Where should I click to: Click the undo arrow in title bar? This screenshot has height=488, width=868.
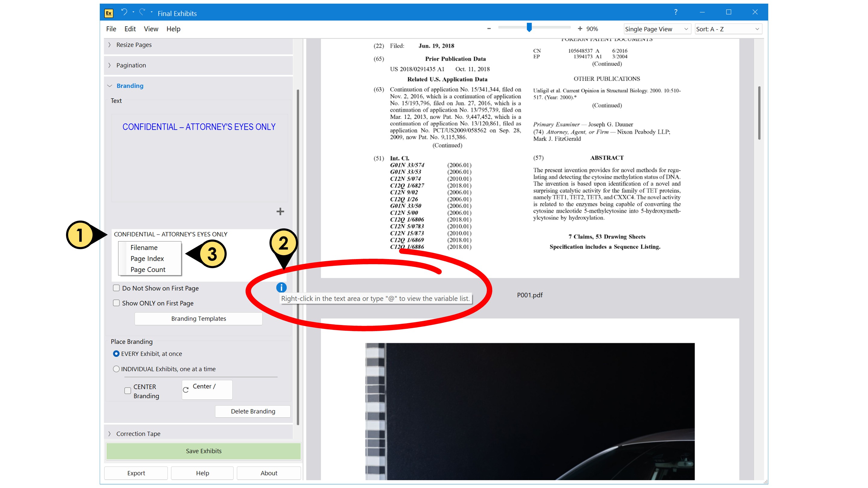(x=124, y=12)
